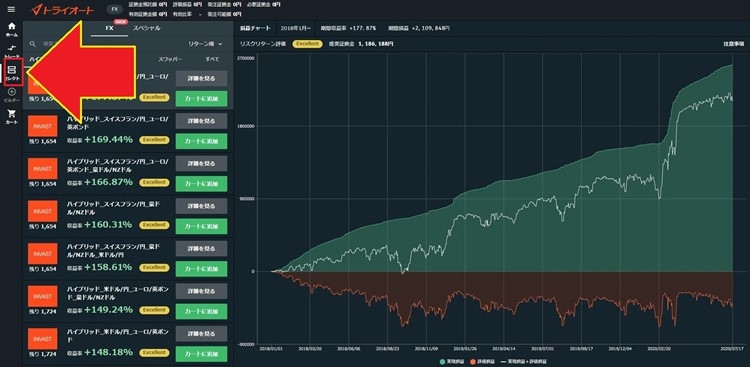This screenshot has height=367, width=750.
Task: Click the 推奨証拠金 1,186,188円 value
Action: tap(361, 44)
